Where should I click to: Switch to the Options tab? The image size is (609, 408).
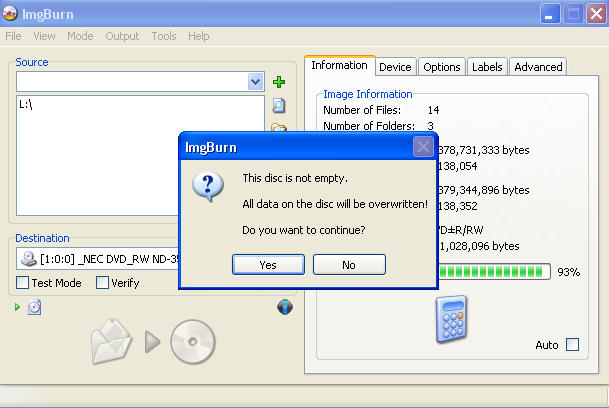tap(442, 67)
